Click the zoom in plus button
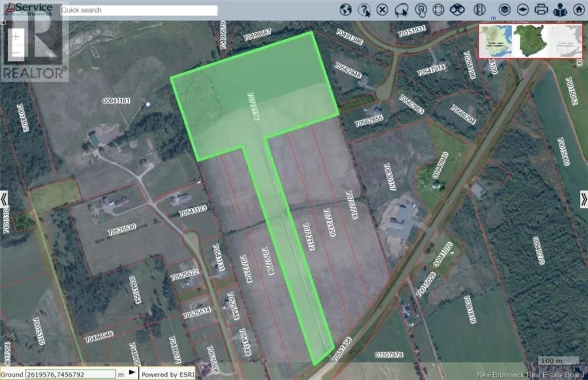Viewport: 588px width, 380px height. tap(16, 36)
